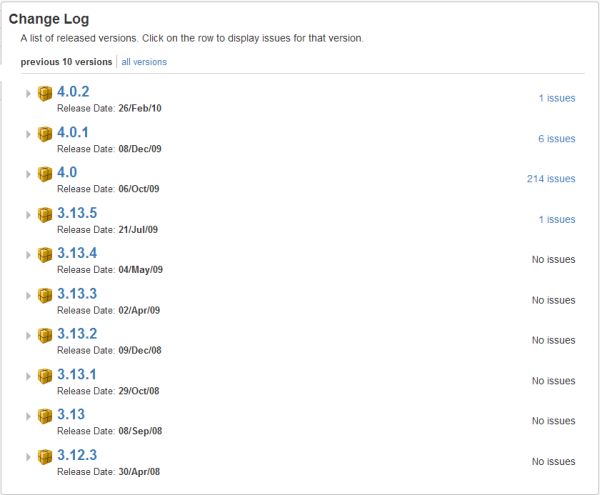Expand the 3.13.3 version row arrow
Image resolution: width=600 pixels, height=495 pixels.
click(x=28, y=296)
